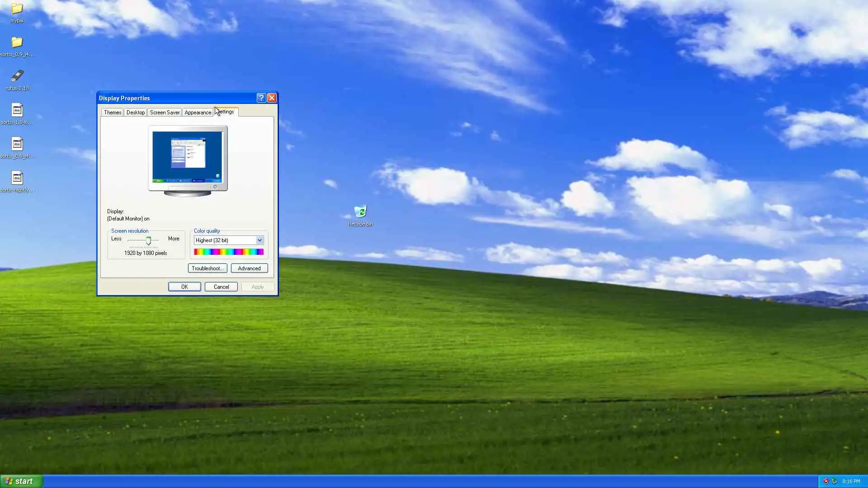Select the sortix-1.0 disc image file

[x=17, y=111]
